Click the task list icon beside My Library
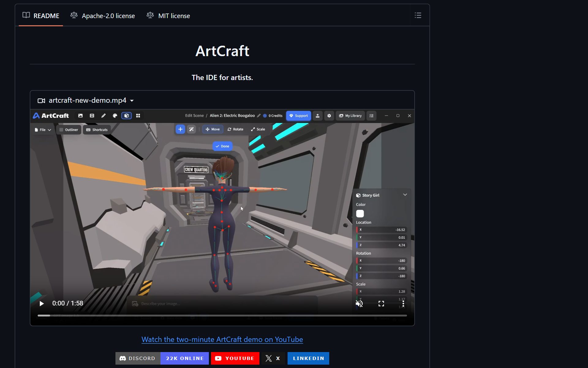 [x=371, y=116]
